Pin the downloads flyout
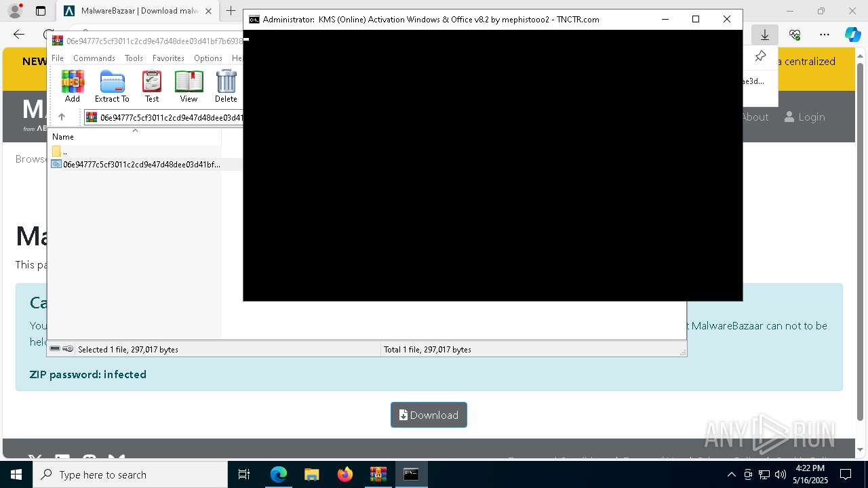The height and width of the screenshot is (488, 868). click(x=760, y=57)
